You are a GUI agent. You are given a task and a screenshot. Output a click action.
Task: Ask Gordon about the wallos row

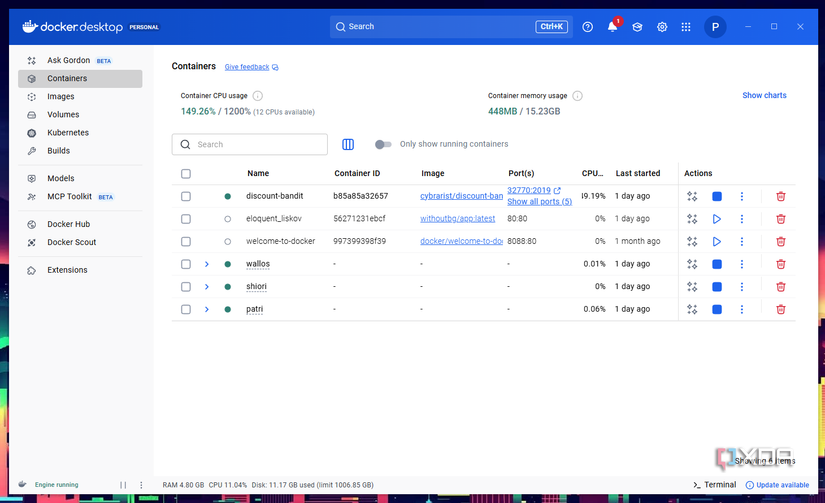692,264
